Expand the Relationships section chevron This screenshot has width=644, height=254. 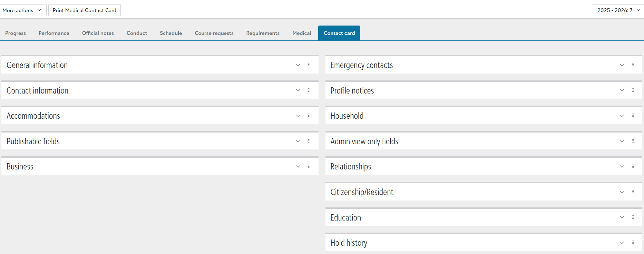pyautogui.click(x=622, y=166)
